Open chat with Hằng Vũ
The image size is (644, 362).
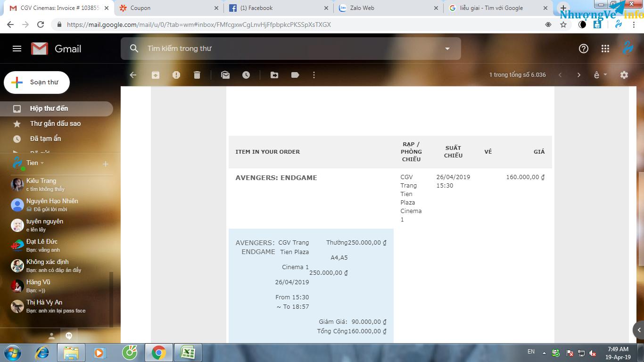[57, 286]
